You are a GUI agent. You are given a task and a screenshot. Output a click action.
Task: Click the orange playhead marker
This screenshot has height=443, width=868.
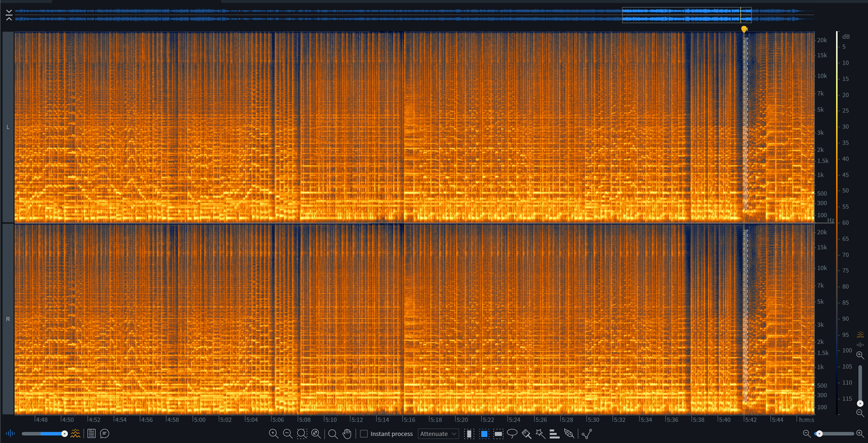click(x=744, y=29)
